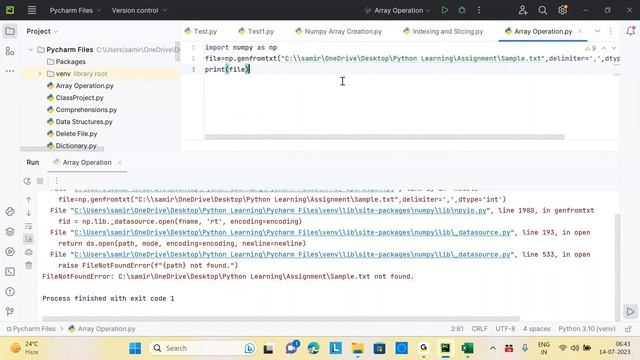Image resolution: width=640 pixels, height=360 pixels.
Task: Open npyio.py link in traceback
Action: [x=280, y=211]
